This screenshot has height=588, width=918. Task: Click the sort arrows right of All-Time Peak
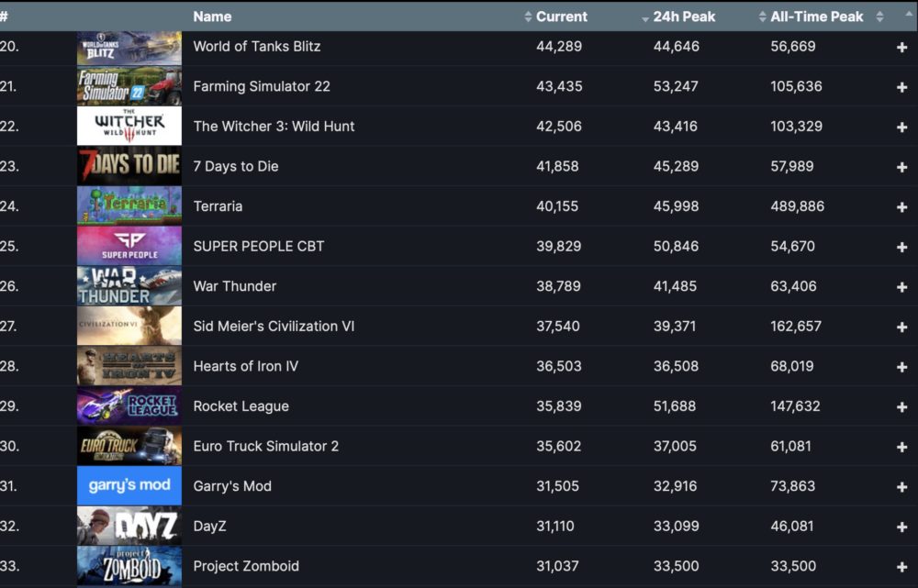[879, 17]
